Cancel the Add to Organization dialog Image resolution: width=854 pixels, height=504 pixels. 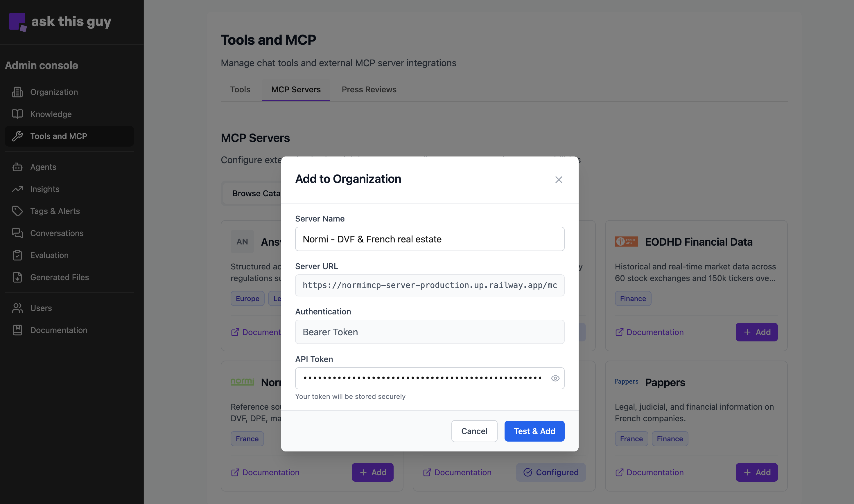pos(474,431)
